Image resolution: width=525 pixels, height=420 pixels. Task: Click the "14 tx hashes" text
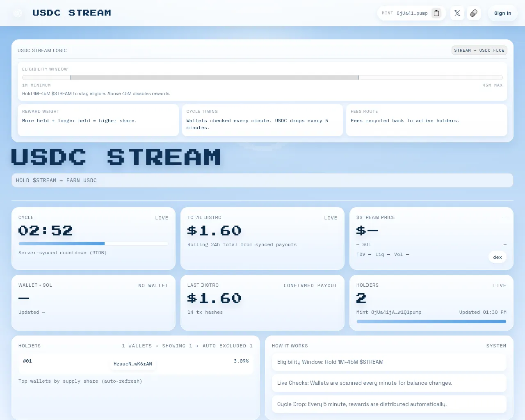coord(205,312)
